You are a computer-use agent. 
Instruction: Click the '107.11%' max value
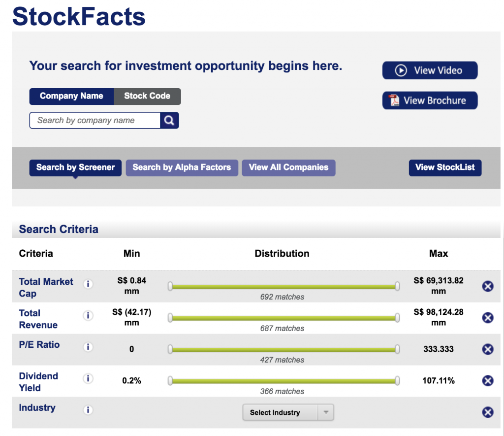439,381
